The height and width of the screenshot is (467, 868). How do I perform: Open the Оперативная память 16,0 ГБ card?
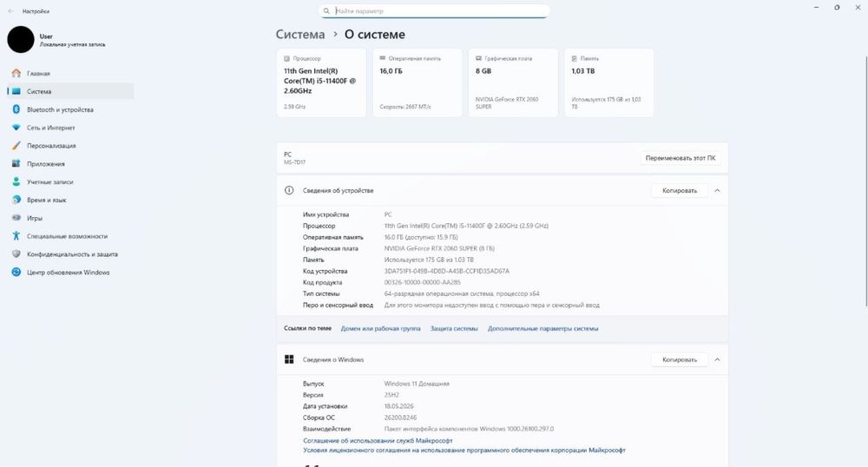(418, 83)
